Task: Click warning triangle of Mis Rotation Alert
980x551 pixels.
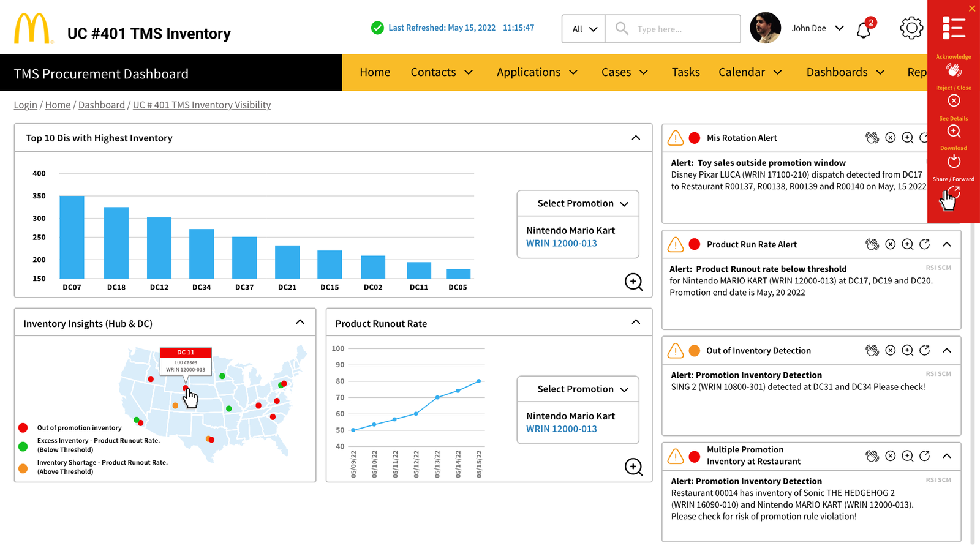Action: pos(676,138)
